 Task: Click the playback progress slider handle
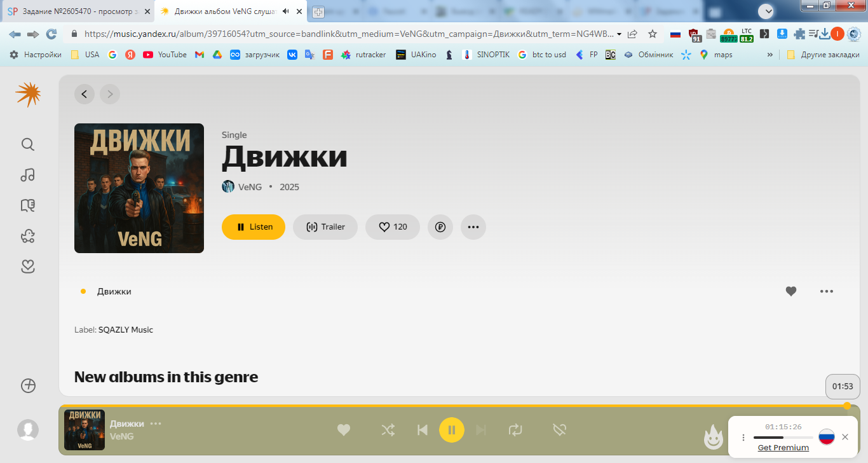pyautogui.click(x=847, y=406)
